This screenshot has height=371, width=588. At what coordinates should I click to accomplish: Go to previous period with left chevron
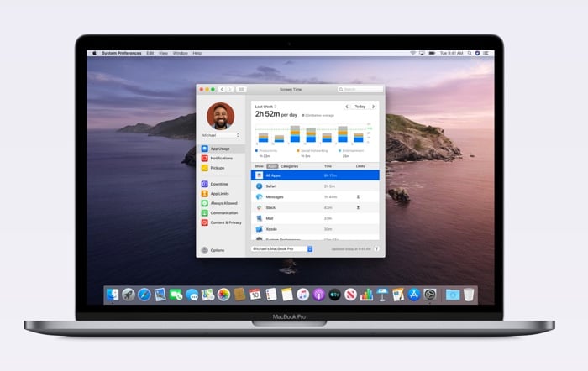pyautogui.click(x=347, y=107)
